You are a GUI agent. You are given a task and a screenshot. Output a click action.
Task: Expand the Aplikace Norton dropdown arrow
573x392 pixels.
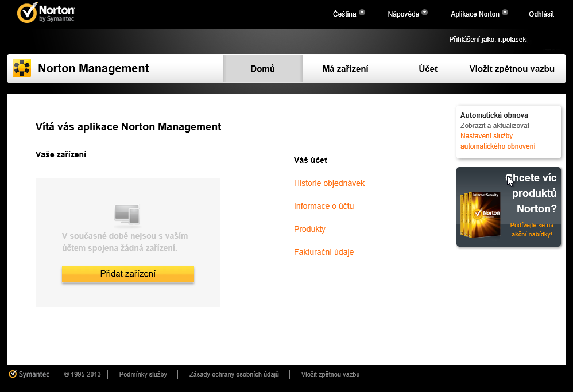click(x=505, y=13)
